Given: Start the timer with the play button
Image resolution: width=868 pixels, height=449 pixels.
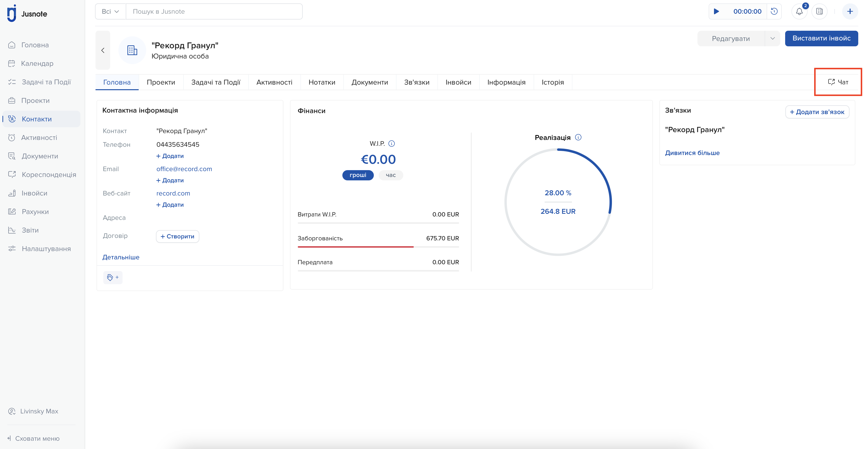Looking at the screenshot, I should pos(716,11).
